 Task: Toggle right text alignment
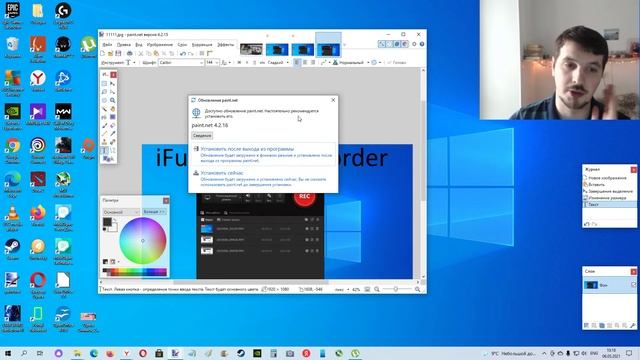[x=313, y=62]
